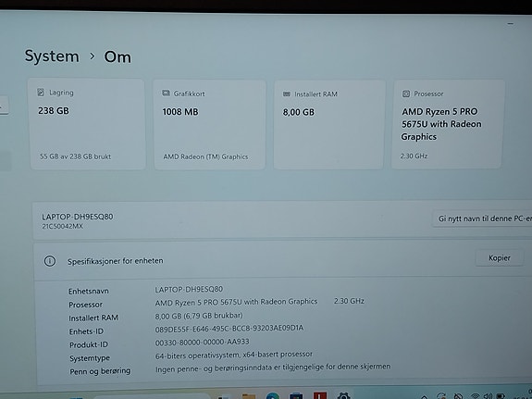Click the Installert RAM memory icon

click(287, 94)
